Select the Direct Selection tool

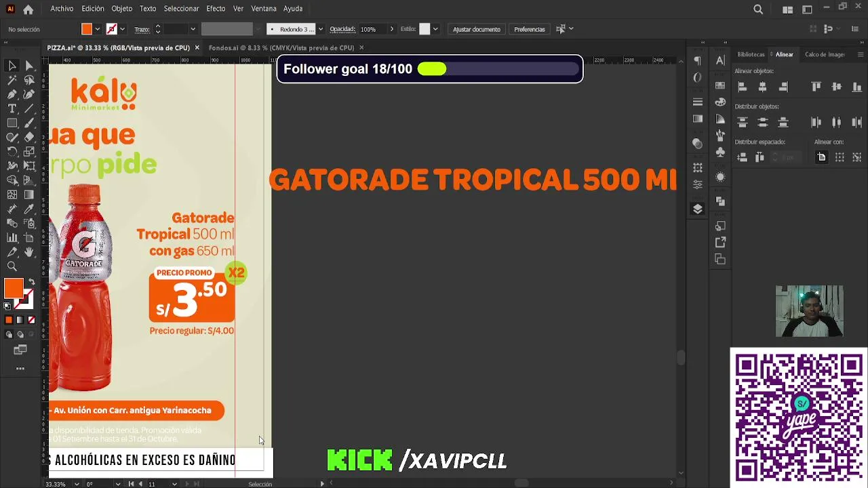[x=29, y=66]
